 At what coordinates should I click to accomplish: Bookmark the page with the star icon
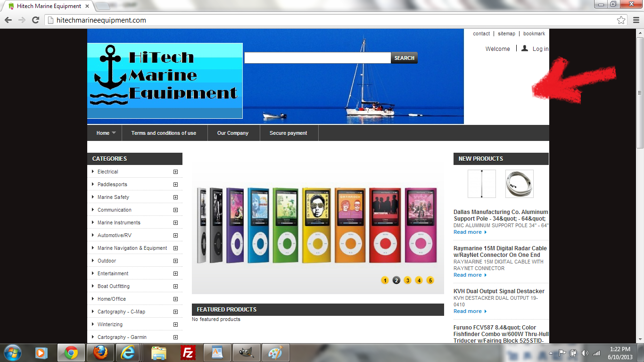point(621,20)
